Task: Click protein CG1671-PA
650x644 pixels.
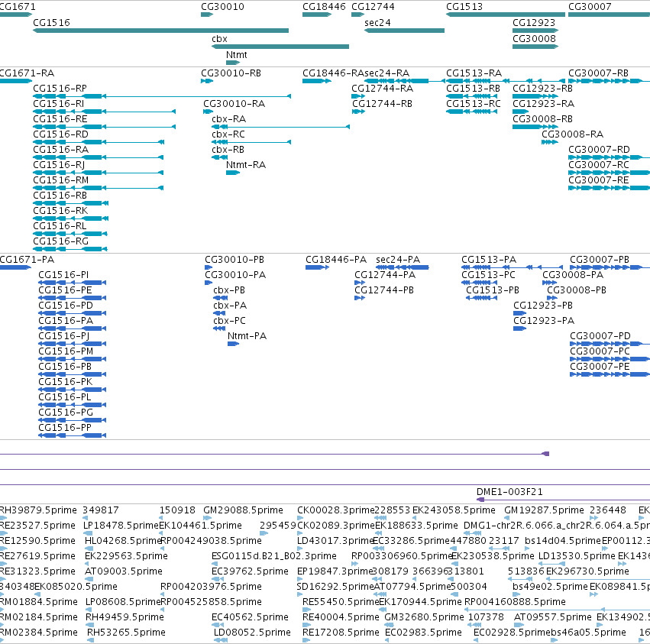Action: point(27,260)
